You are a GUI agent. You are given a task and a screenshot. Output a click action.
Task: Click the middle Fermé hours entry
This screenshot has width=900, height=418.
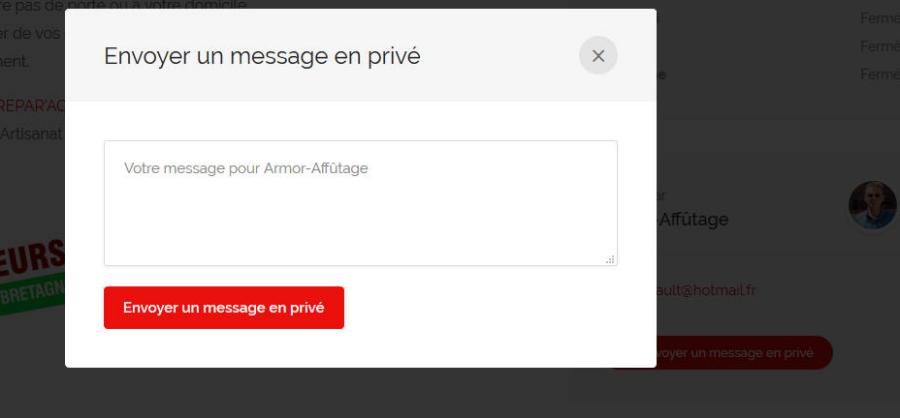pos(879,46)
